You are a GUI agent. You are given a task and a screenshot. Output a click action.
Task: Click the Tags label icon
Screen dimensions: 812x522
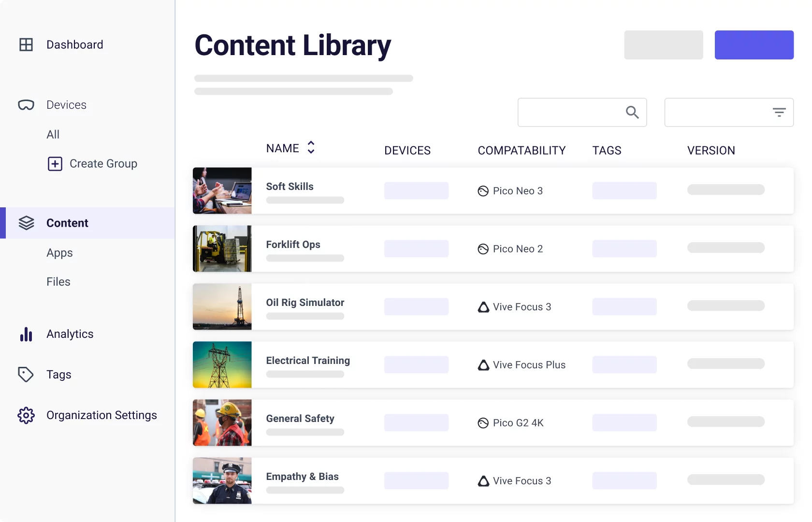tap(26, 374)
